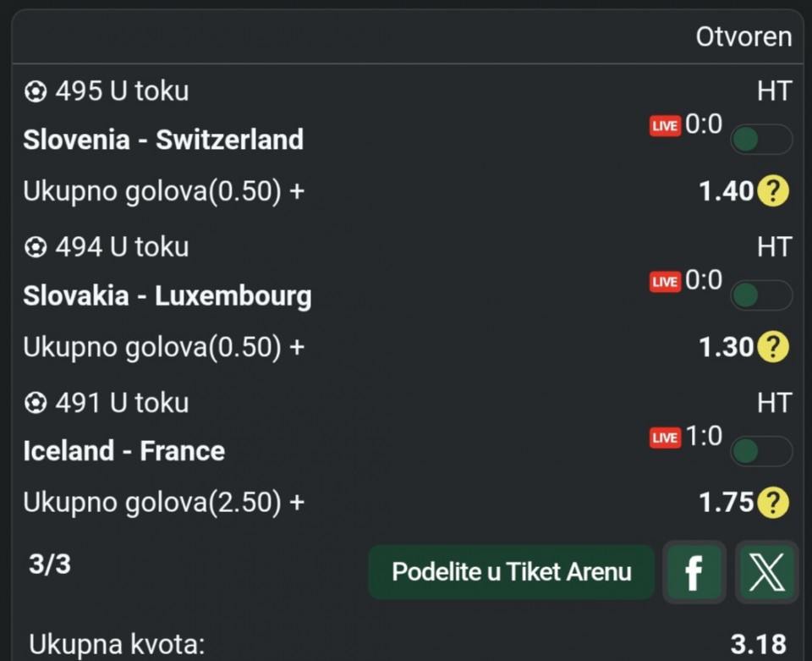The width and height of the screenshot is (812, 661).
Task: Select the Ukupno golova(2.50) + bet line
Action: (163, 503)
